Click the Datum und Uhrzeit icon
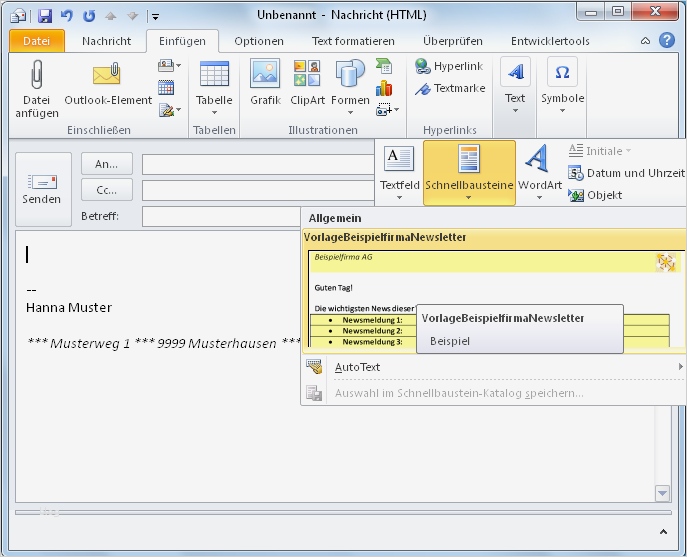Image resolution: width=687 pixels, height=557 pixels. point(576,173)
